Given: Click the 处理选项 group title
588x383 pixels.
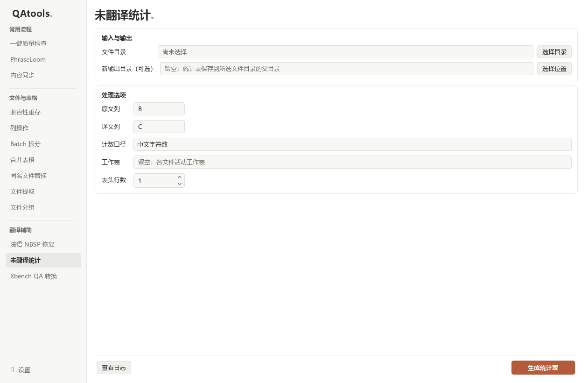Looking at the screenshot, I should tap(114, 95).
